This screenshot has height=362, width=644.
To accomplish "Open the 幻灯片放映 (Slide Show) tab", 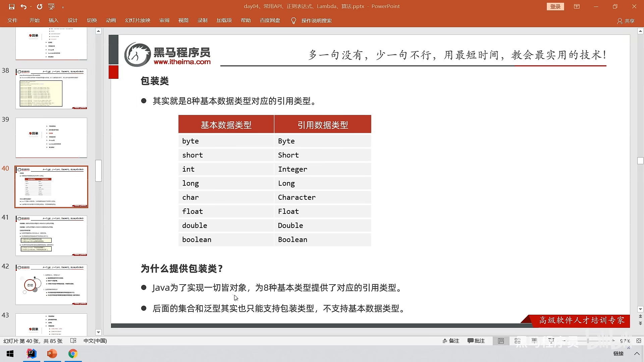I will (138, 20).
